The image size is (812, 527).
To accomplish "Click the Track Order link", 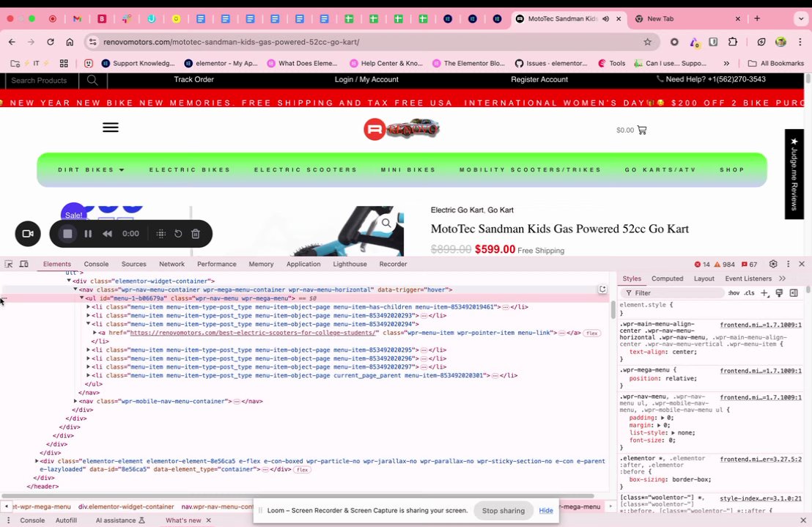I will (193, 80).
